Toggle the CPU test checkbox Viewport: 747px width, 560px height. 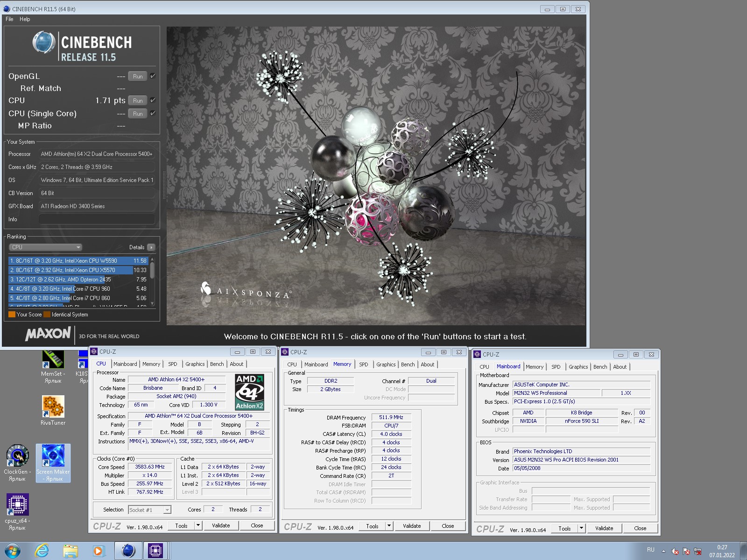coord(153,100)
